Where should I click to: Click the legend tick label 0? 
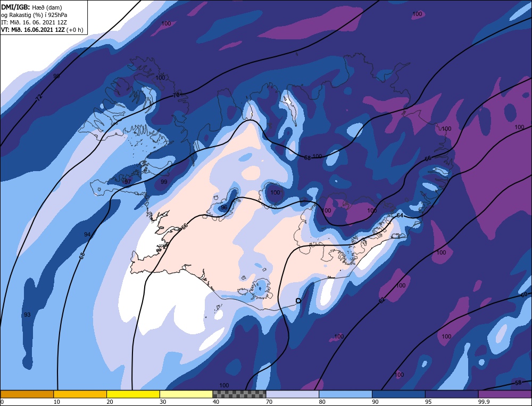2,402
